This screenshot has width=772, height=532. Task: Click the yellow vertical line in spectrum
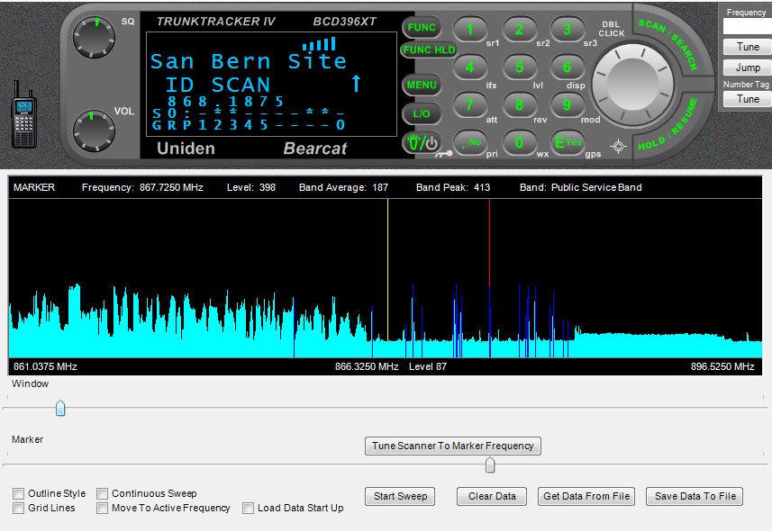pos(387,269)
